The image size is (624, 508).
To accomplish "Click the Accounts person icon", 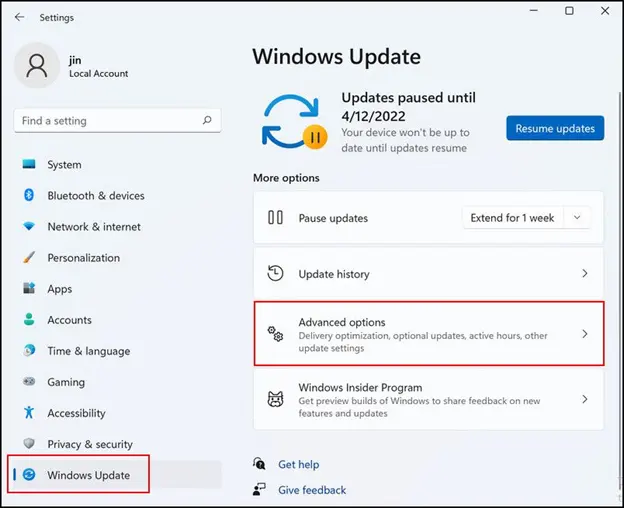I will coord(29,319).
